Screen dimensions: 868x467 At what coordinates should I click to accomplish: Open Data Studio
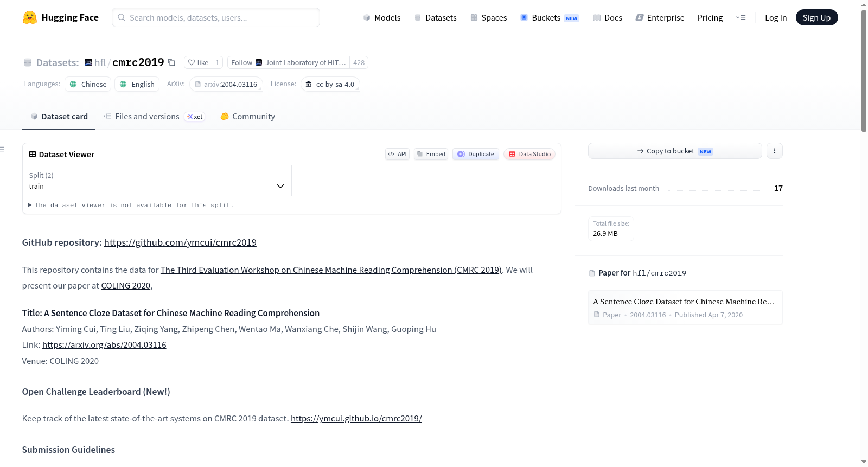tap(529, 154)
